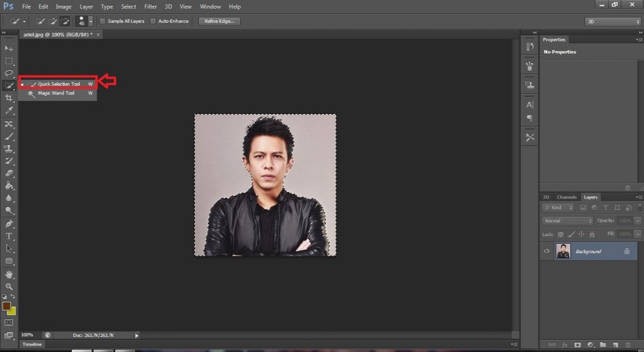This screenshot has height=352, width=644.
Task: Select the Eyedropper tool
Action: tap(9, 111)
